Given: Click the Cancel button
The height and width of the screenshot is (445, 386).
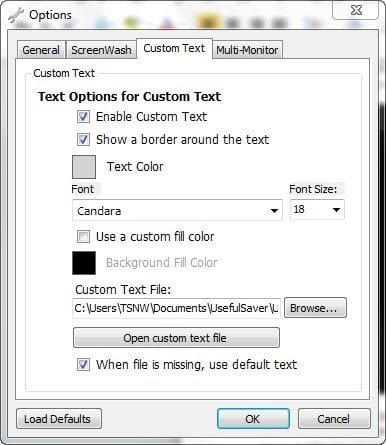Looking at the screenshot, I should (334, 419).
